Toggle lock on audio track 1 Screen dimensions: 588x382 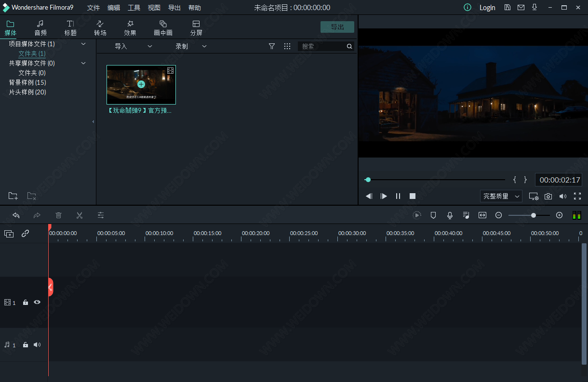click(26, 345)
